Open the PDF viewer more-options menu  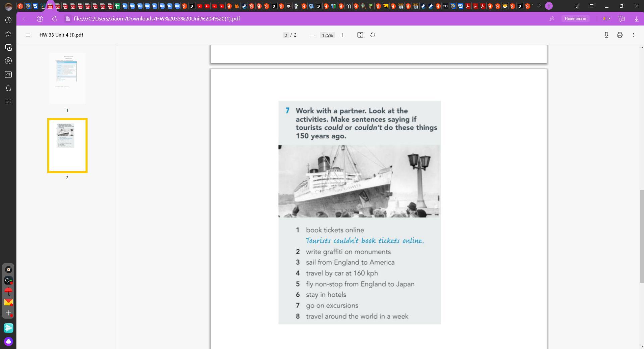click(634, 35)
